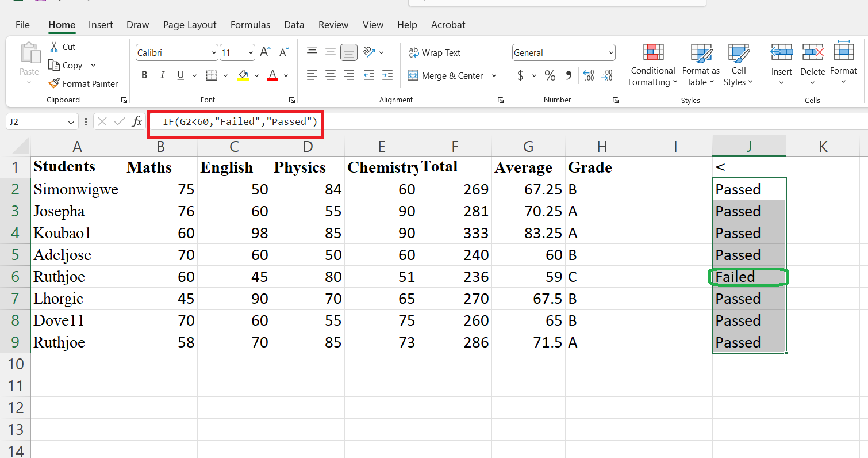Apply the yellow fill color swatch
This screenshot has height=458, width=868.
point(243,75)
